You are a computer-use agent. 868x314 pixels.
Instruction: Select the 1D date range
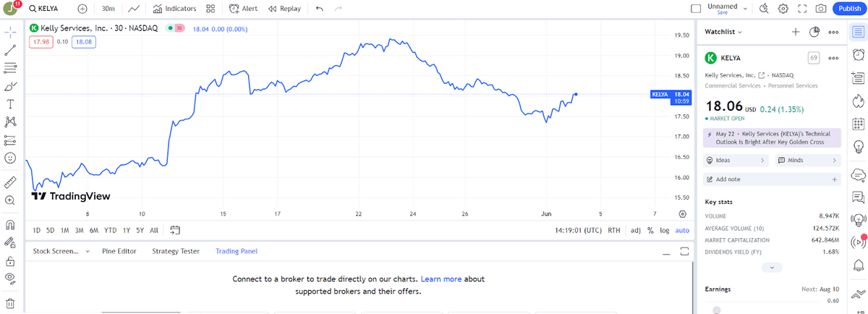(37, 230)
